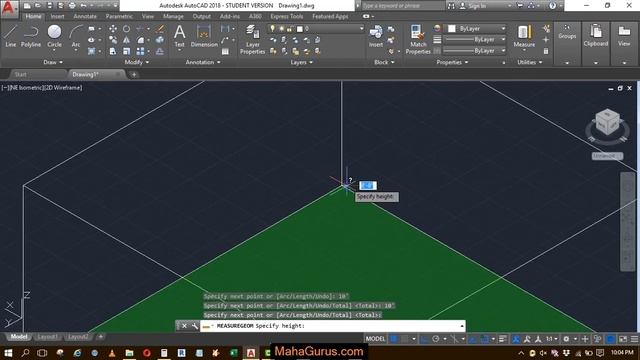Expand the Layers panel

click(302, 62)
